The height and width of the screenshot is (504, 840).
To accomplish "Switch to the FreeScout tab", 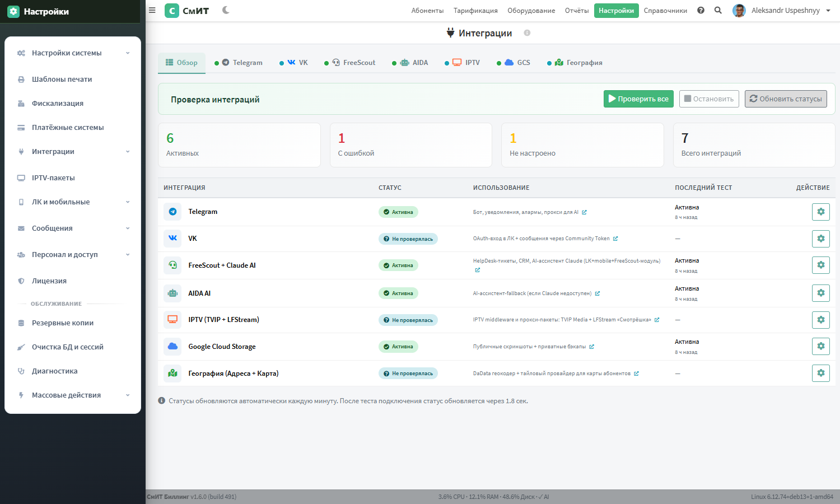I will (350, 63).
